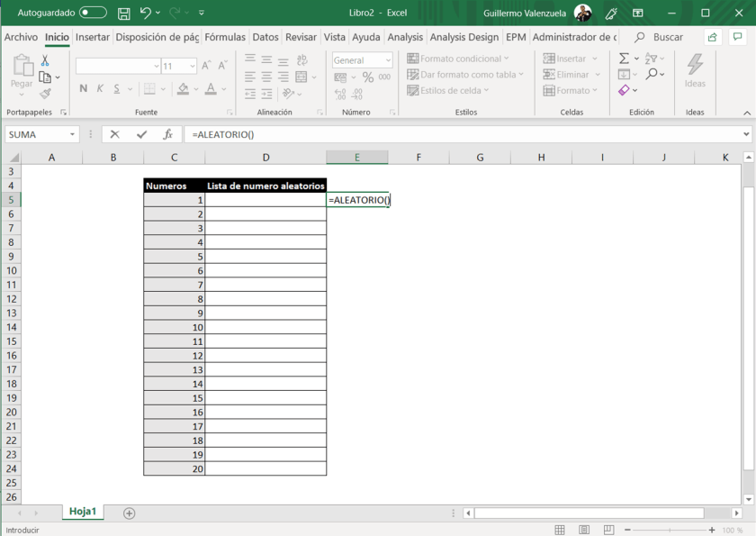
Task: Open Insert Function dialog via fx icon
Action: pyautogui.click(x=167, y=134)
